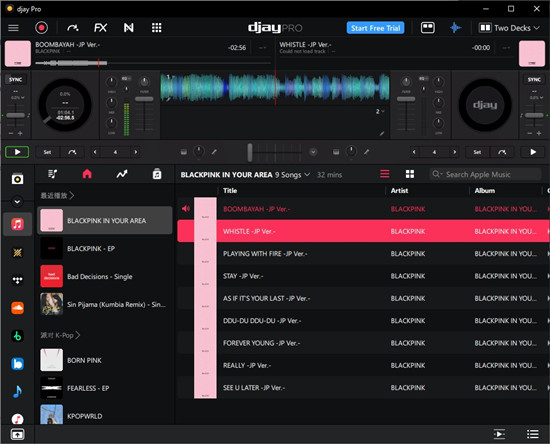Viewport: 550px width, 444px height.
Task: Expand the library sources chevron
Action: tap(17, 202)
